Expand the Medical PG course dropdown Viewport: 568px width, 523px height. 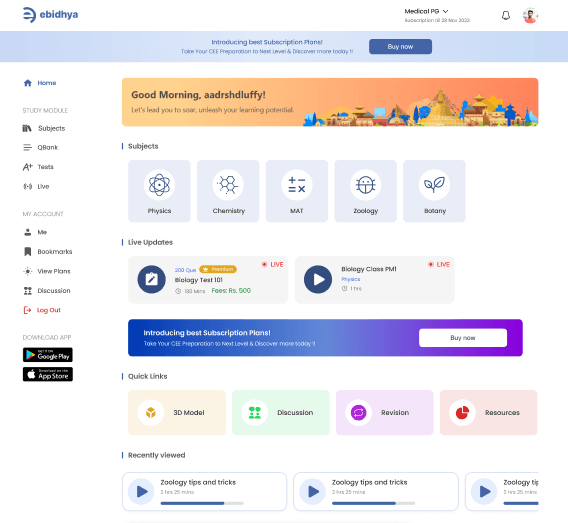[426, 12]
